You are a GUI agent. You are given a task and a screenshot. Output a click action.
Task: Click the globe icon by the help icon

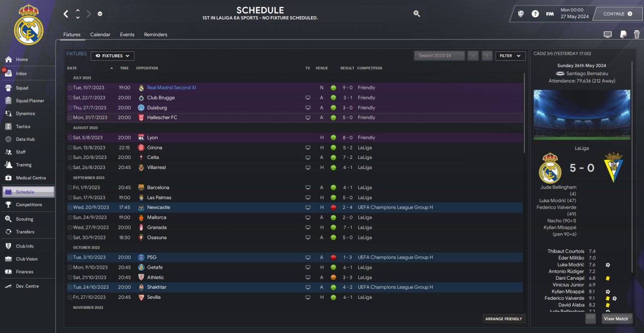pyautogui.click(x=521, y=14)
